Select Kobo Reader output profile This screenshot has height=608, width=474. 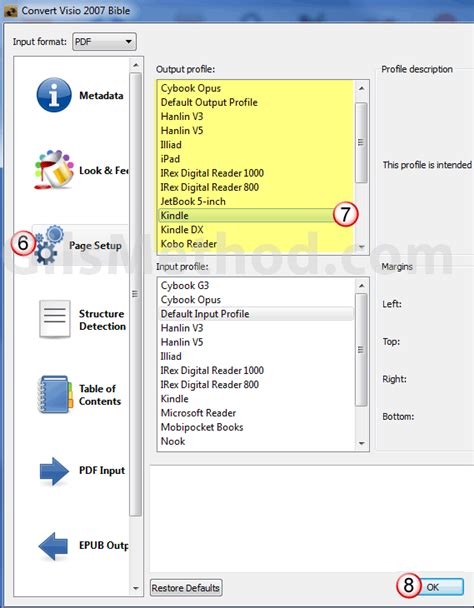point(256,244)
